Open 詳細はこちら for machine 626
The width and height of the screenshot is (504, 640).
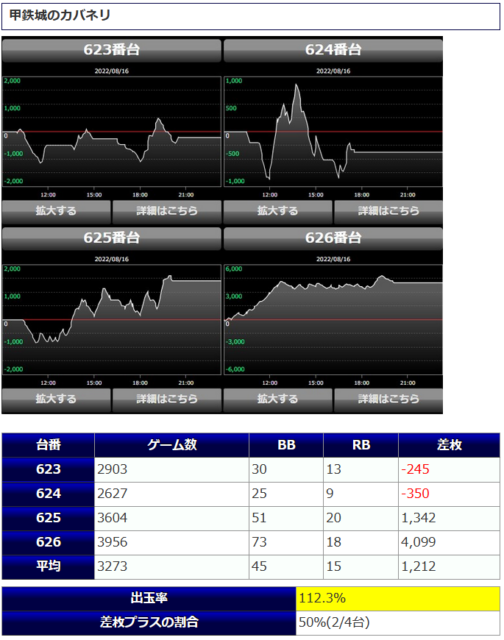388,399
